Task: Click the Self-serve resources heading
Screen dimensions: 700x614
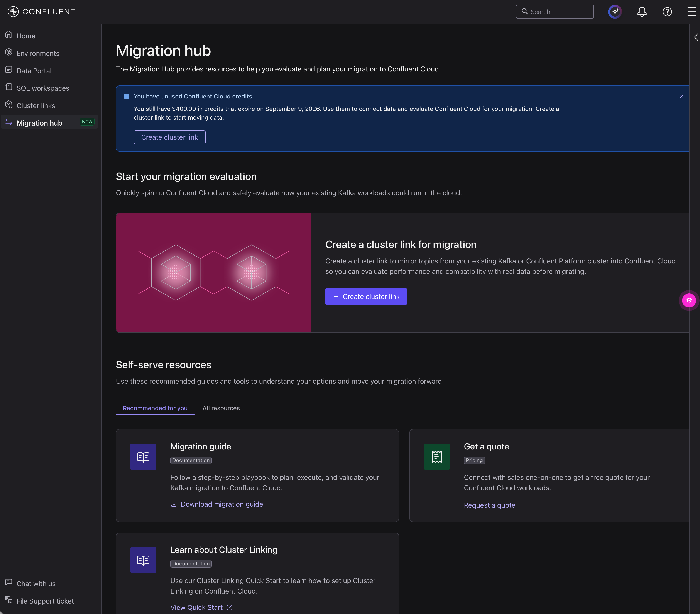Action: [x=163, y=365]
